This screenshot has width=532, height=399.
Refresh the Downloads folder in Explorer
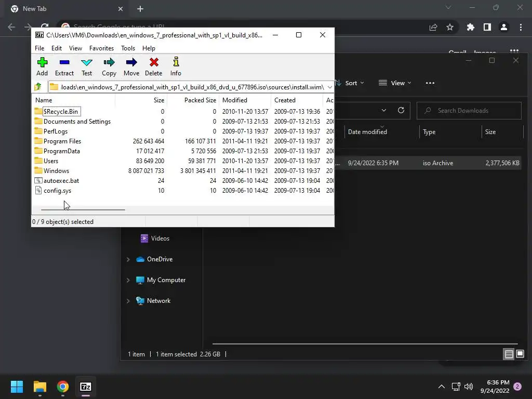[401, 110]
